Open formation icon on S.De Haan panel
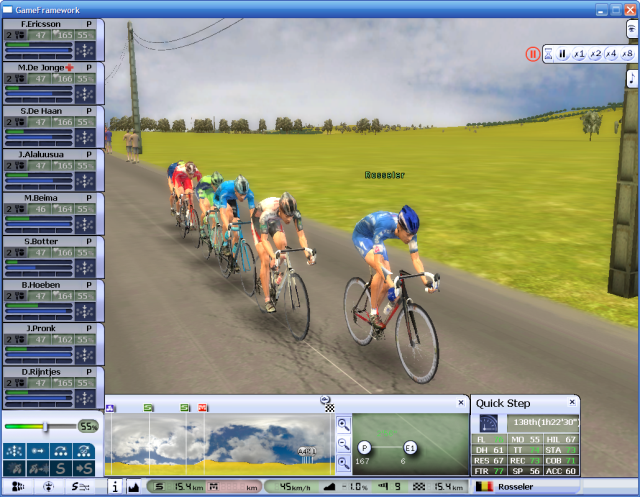The width and height of the screenshot is (640, 497). tap(85, 135)
